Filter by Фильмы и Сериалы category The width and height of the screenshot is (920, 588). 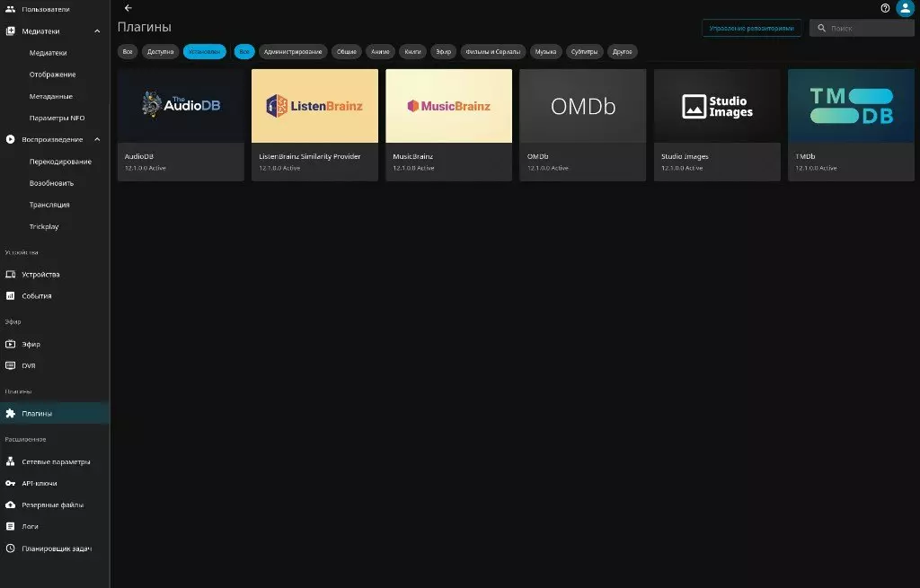493,51
